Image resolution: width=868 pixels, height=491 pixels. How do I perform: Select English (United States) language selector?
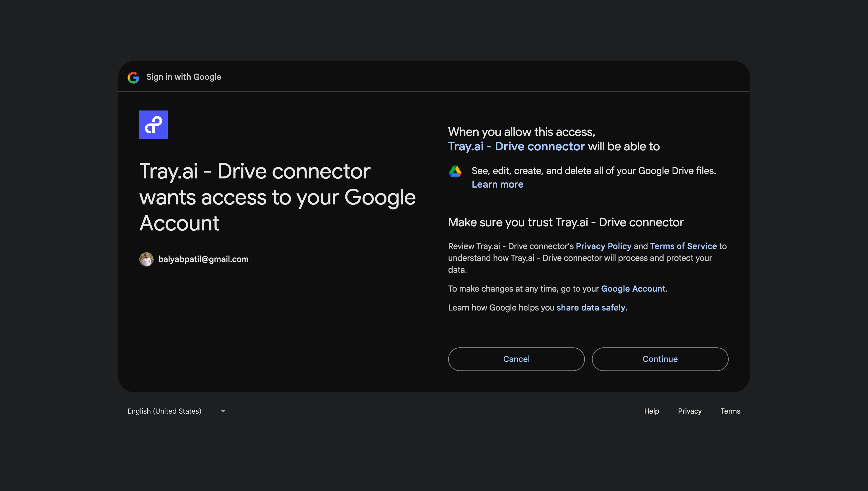tap(164, 411)
